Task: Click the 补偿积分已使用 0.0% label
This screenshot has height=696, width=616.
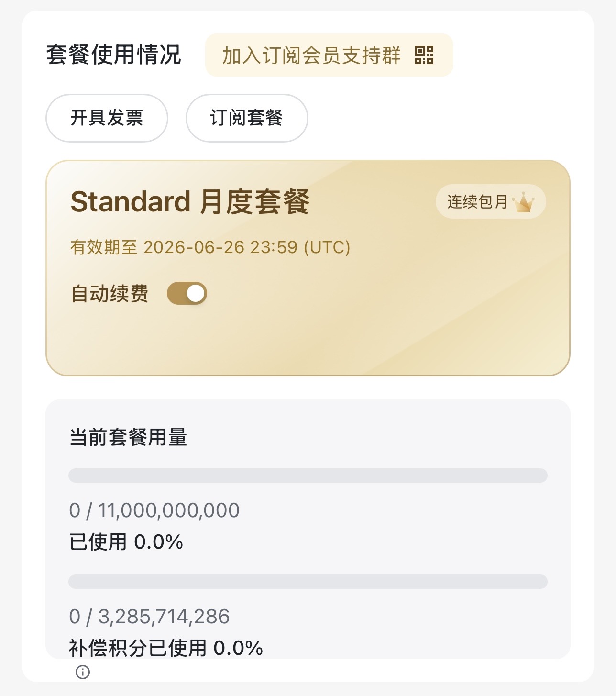Action: [x=166, y=649]
